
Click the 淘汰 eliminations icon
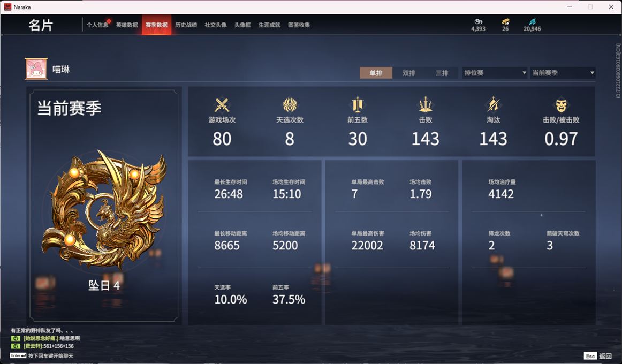pyautogui.click(x=493, y=105)
